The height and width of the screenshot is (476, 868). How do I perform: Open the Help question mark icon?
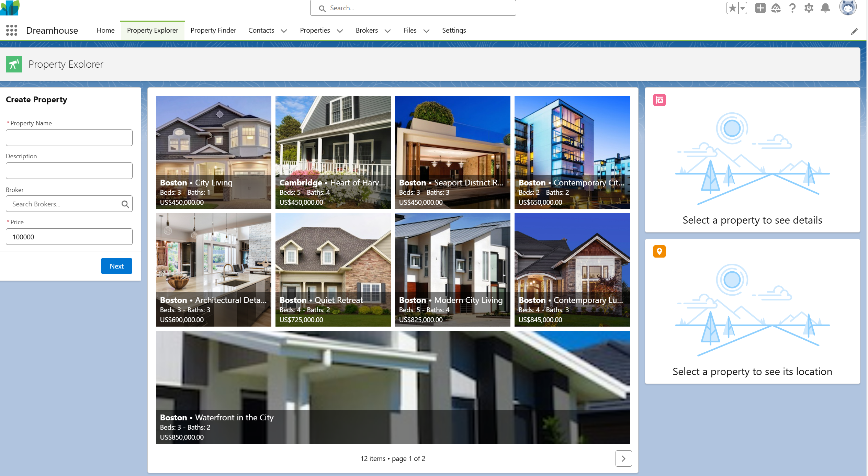point(792,8)
